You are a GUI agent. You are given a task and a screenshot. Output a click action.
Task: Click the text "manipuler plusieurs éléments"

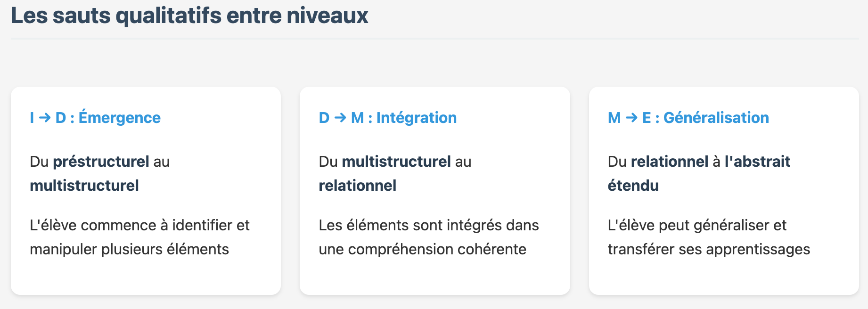(x=129, y=249)
